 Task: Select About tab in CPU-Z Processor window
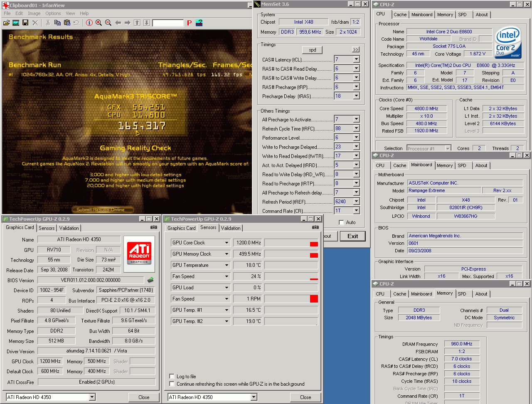[482, 15]
